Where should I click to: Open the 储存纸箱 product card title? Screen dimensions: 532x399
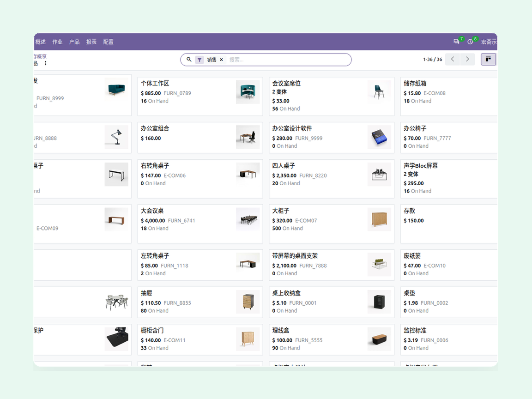point(415,83)
